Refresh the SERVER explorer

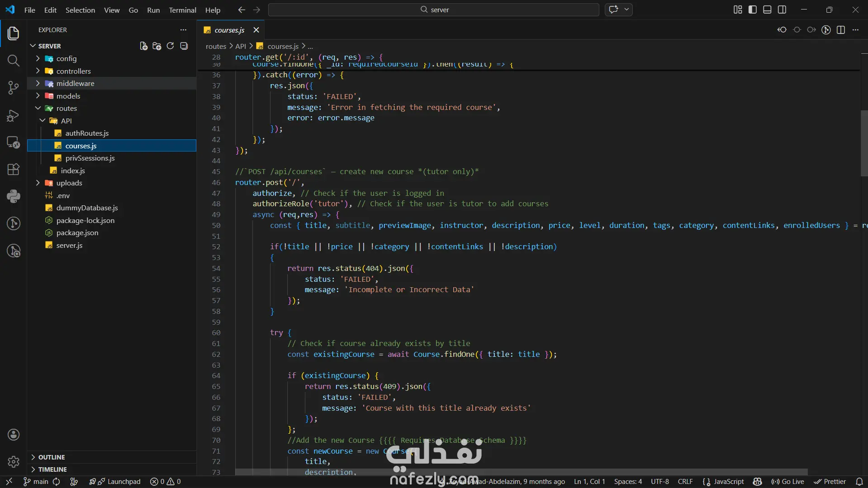pos(170,46)
